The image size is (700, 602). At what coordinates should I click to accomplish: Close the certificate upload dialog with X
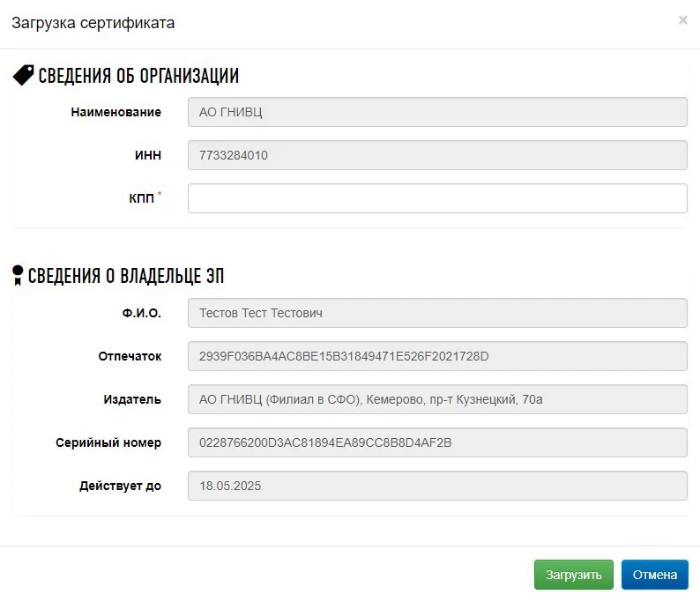[682, 20]
